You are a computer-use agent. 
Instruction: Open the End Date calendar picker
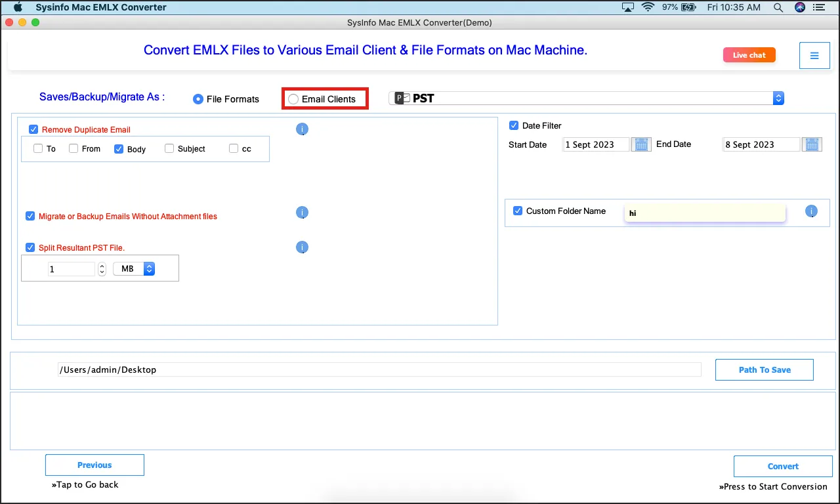click(812, 144)
